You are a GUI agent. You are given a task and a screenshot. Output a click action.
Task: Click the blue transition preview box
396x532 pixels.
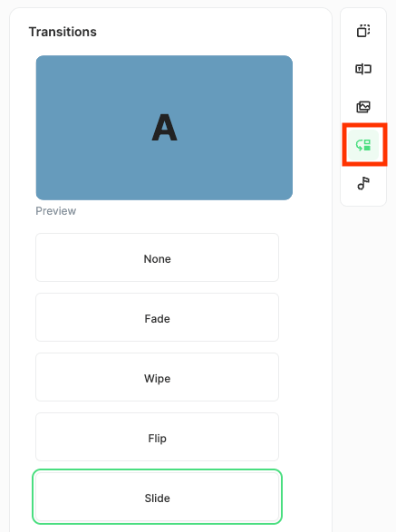[x=164, y=128]
